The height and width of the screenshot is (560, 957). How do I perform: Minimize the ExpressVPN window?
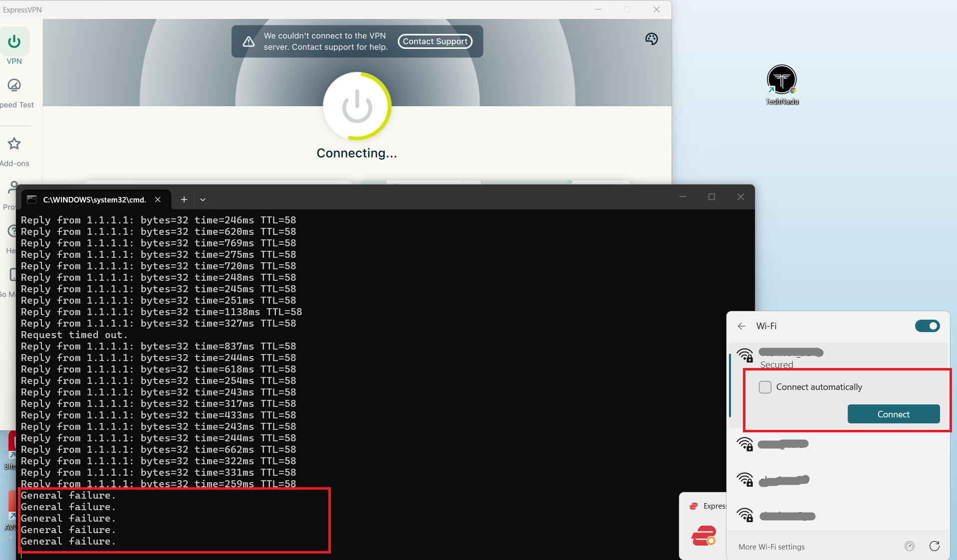[x=598, y=9]
